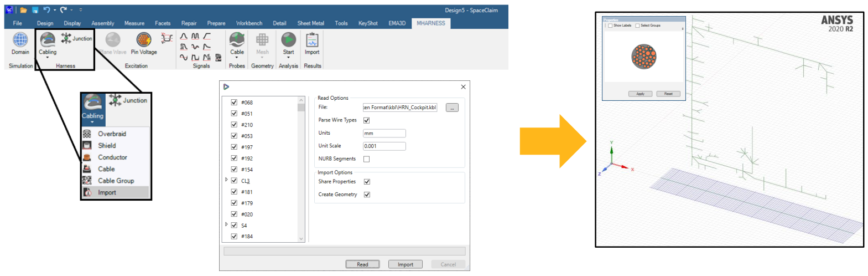Toggle the Parse Wire Types checkbox
The image size is (868, 276).
point(366,120)
